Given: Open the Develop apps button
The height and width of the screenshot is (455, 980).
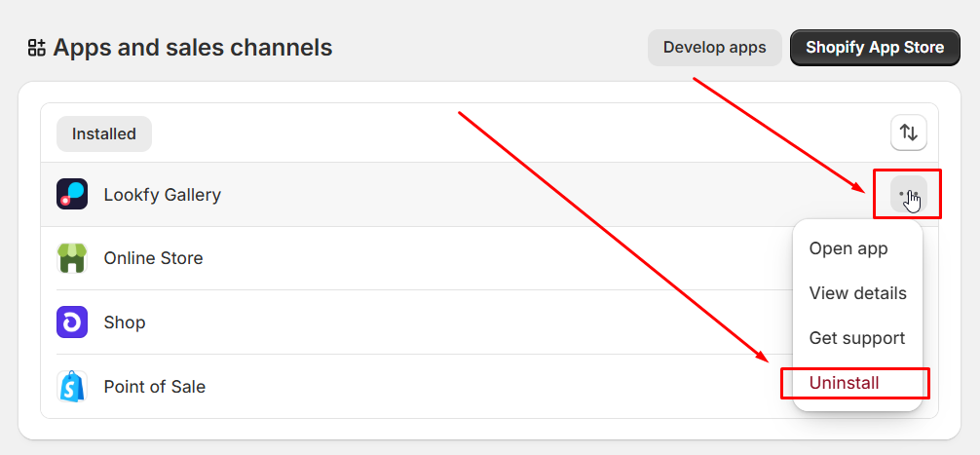Looking at the screenshot, I should coord(714,48).
